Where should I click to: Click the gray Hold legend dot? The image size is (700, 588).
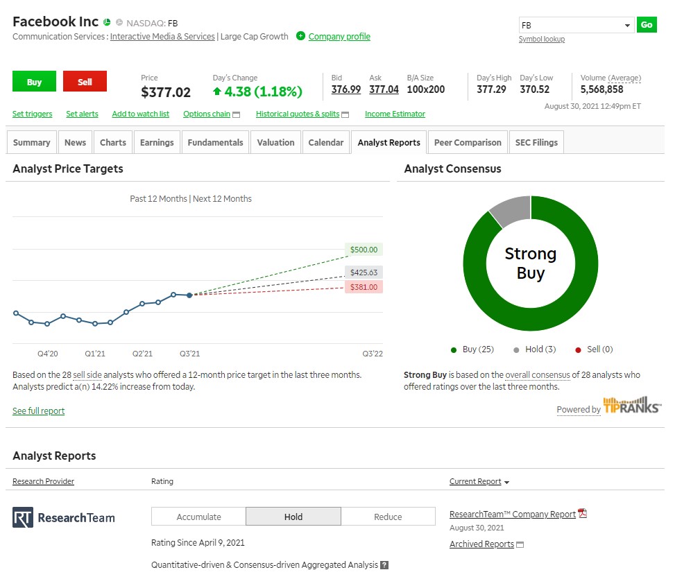tap(517, 350)
